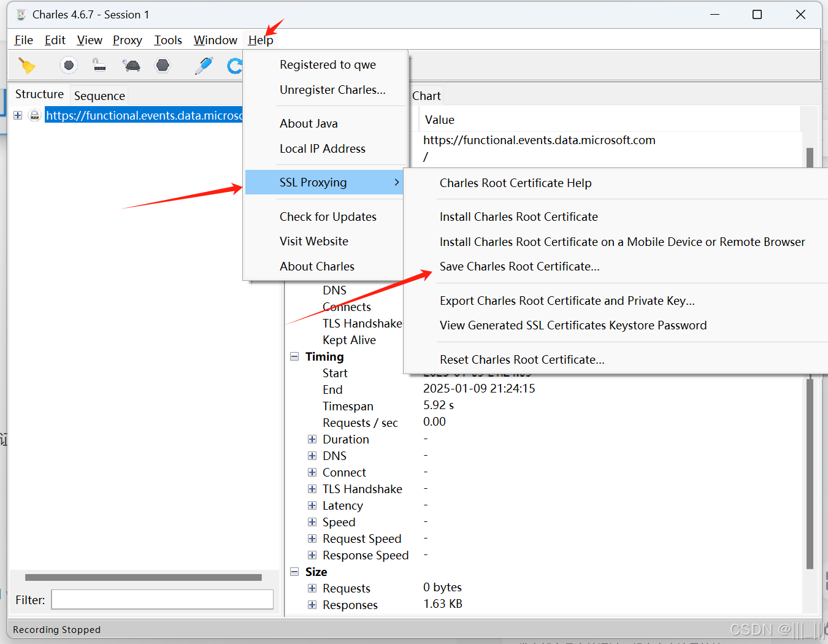
Task: Toggle the SSL Proxying lock icon
Action: pyautogui.click(x=99, y=65)
